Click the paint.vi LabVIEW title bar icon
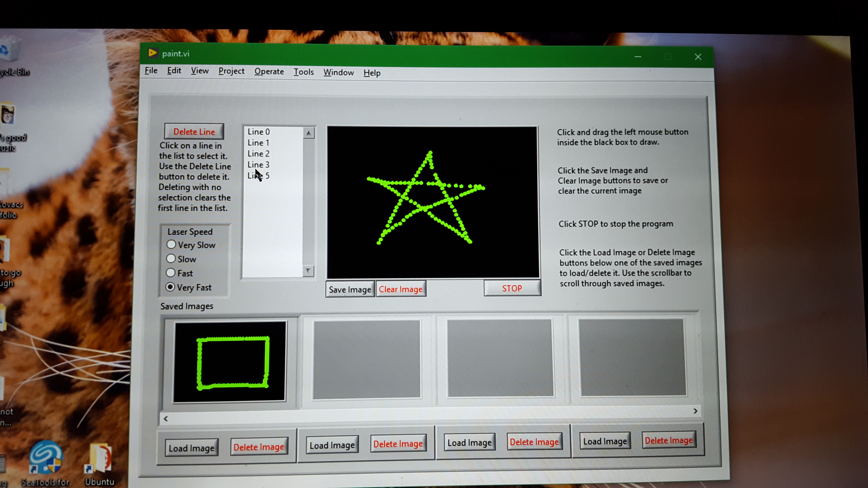Image resolution: width=868 pixels, height=488 pixels. [153, 53]
